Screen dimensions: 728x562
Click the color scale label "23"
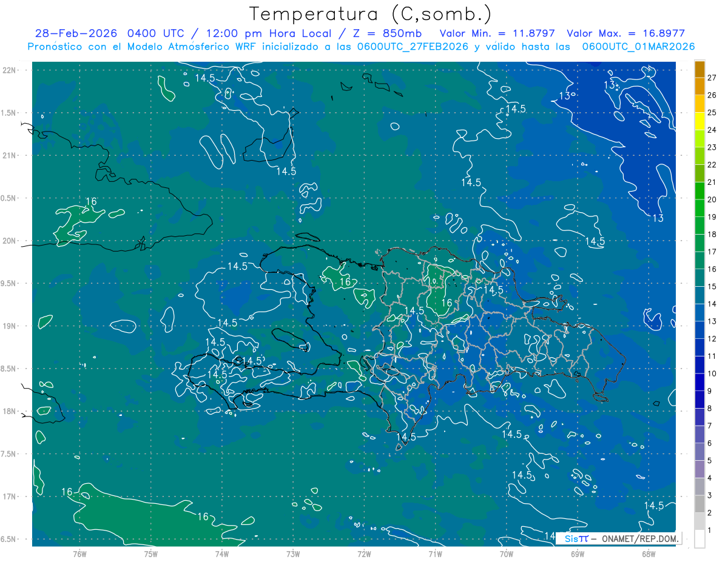[712, 147]
